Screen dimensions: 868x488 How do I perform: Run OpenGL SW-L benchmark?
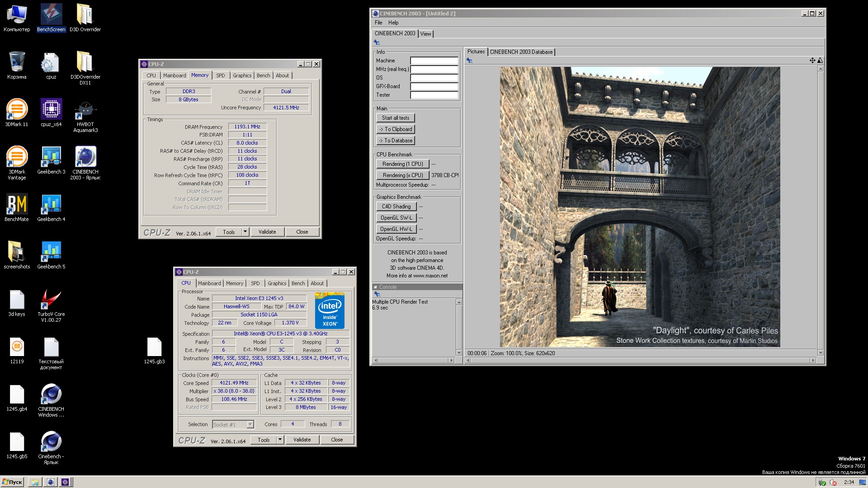coord(396,218)
